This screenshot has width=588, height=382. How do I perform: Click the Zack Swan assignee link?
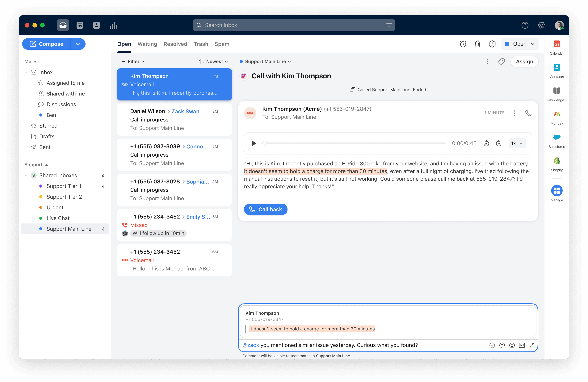[x=185, y=112]
